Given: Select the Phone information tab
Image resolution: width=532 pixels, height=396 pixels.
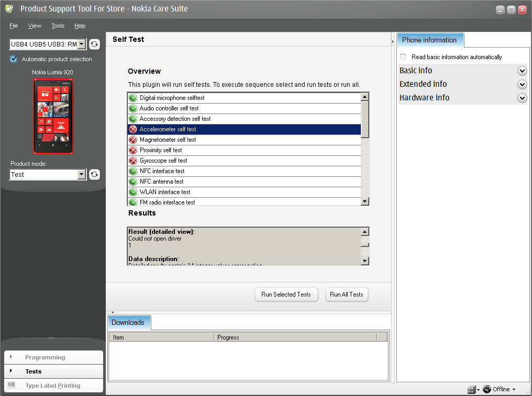Looking at the screenshot, I should pos(429,40).
